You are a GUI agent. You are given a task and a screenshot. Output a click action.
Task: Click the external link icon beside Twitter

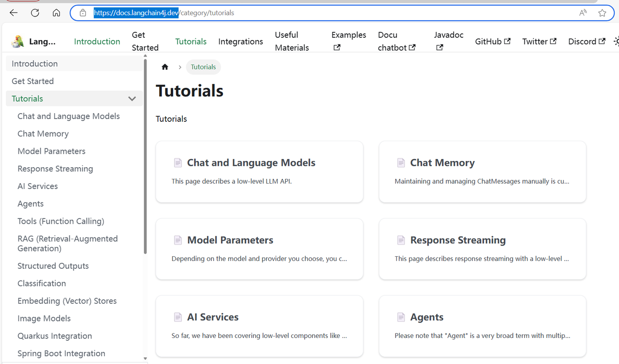coord(553,41)
